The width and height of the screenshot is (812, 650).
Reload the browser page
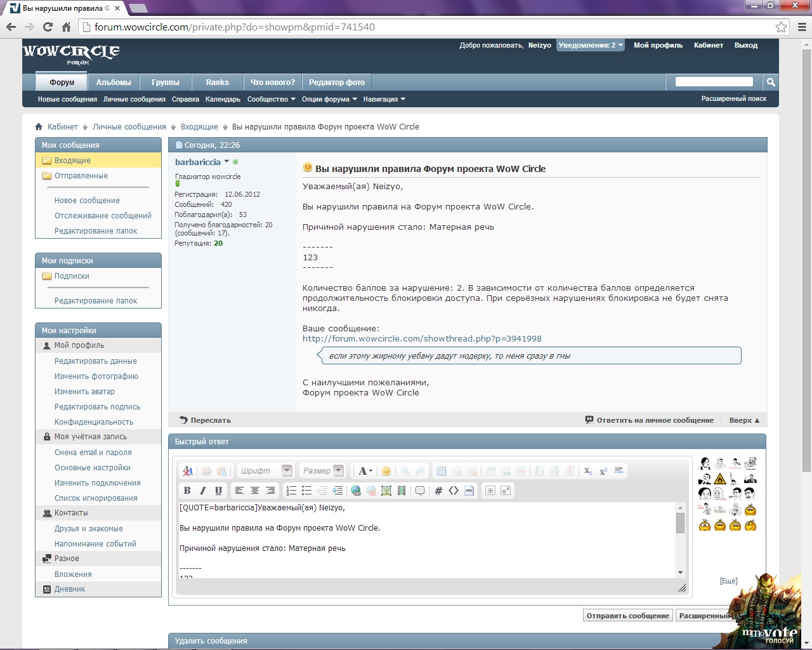[x=48, y=27]
